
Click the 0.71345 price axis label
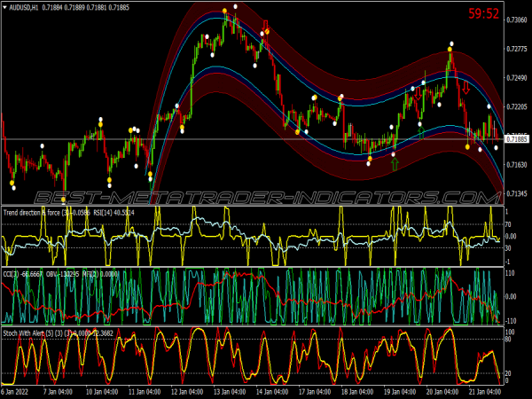click(516, 193)
